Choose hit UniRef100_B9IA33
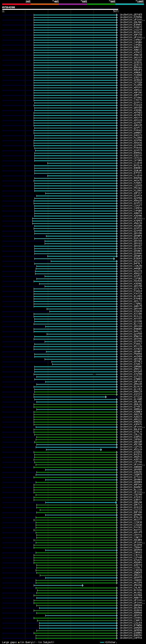The image size is (146, 644). pyautogui.click(x=131, y=32)
